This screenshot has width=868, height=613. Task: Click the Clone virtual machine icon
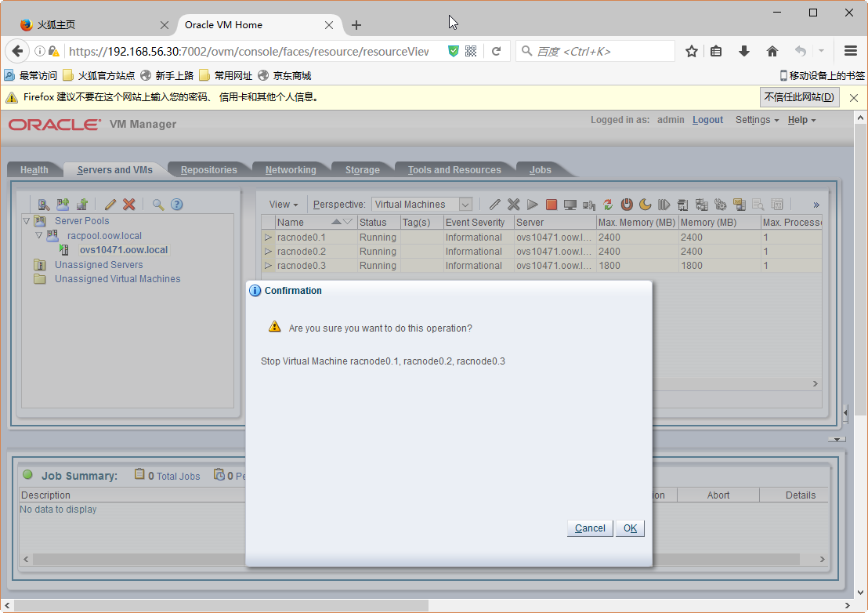(x=702, y=205)
